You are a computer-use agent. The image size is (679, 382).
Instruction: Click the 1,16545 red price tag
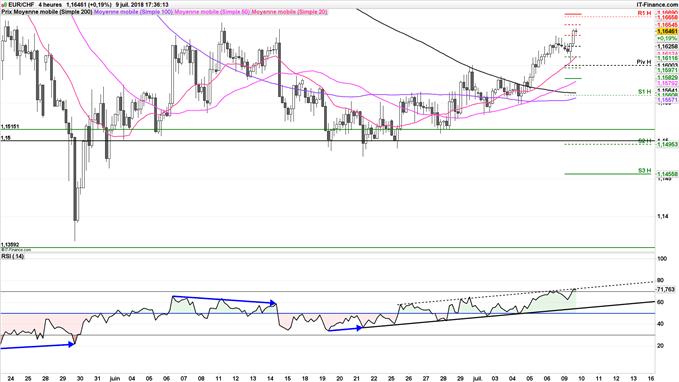667,26
